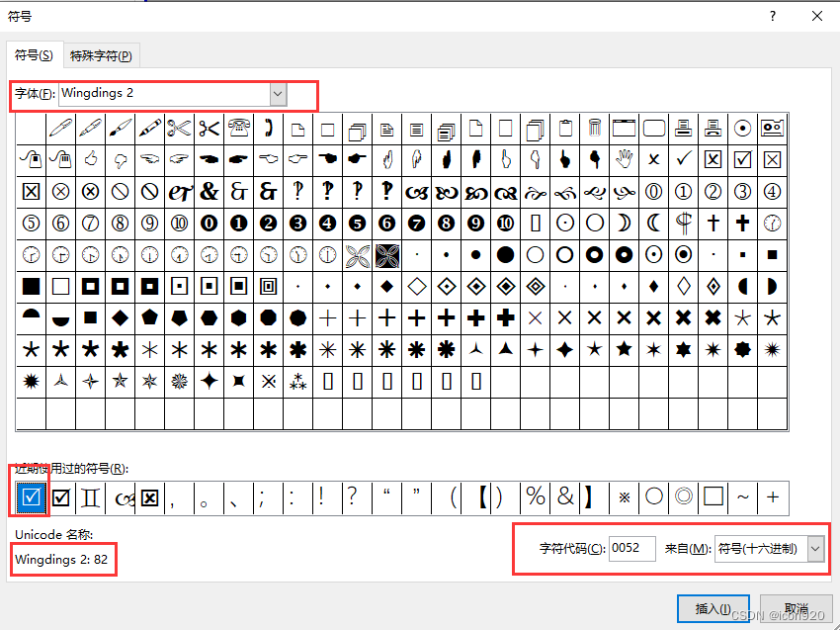Click the Wingdings 2 font name field

click(x=165, y=94)
